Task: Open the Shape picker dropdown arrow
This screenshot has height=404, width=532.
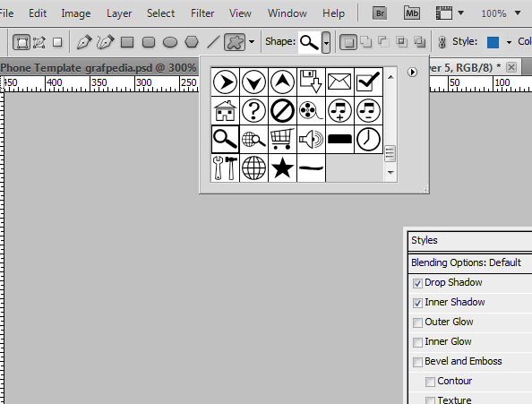Action: pos(326,42)
